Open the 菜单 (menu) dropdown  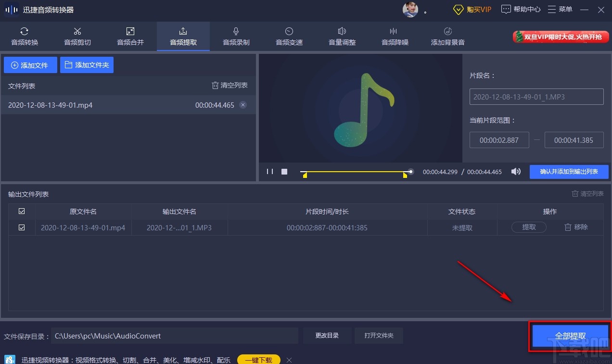[x=560, y=9]
